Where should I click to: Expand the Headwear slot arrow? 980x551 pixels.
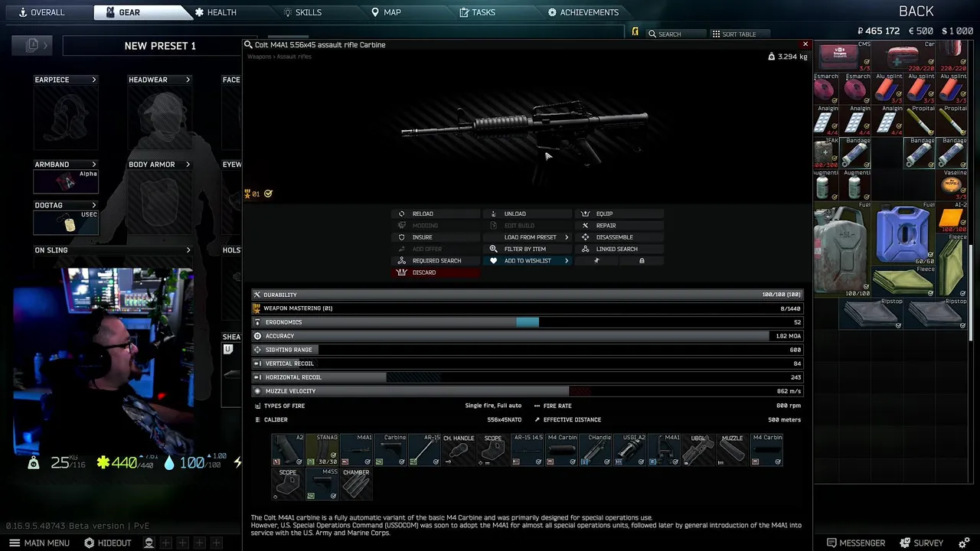tap(188, 80)
